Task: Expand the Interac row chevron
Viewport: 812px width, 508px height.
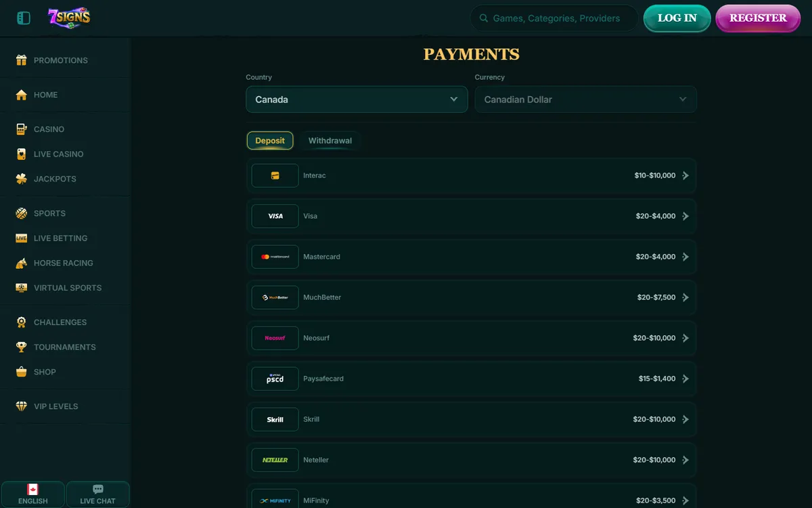Action: click(685, 175)
